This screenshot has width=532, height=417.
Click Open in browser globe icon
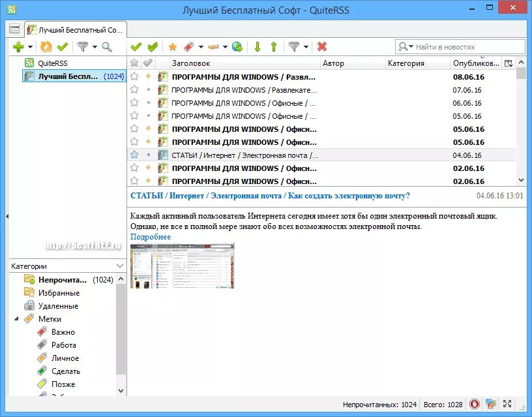click(x=237, y=47)
